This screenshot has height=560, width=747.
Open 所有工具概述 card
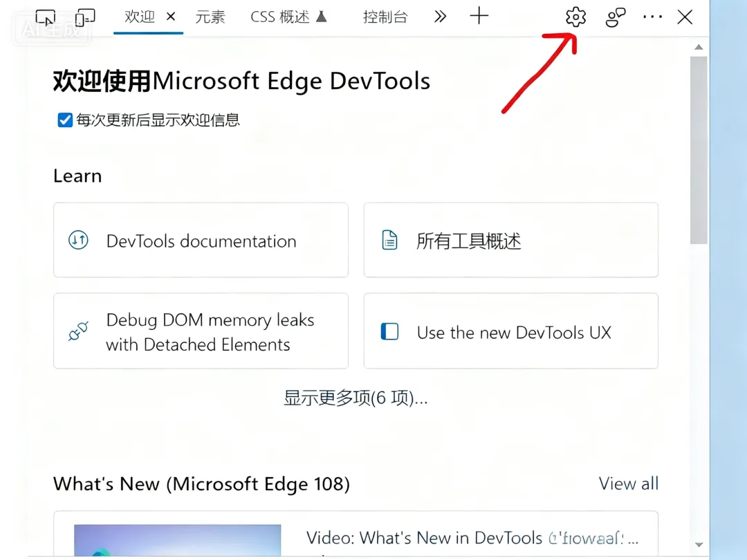511,240
